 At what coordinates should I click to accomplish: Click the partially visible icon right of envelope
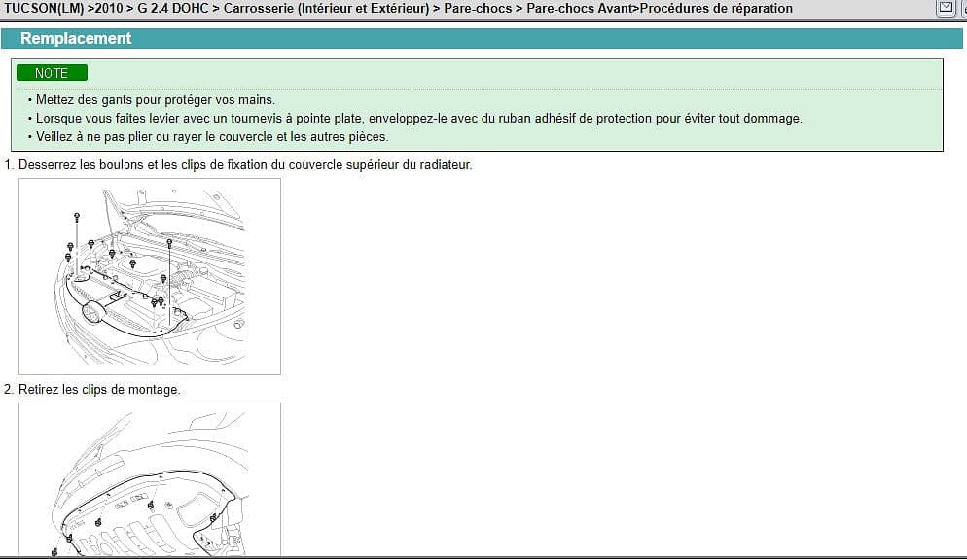[962, 8]
